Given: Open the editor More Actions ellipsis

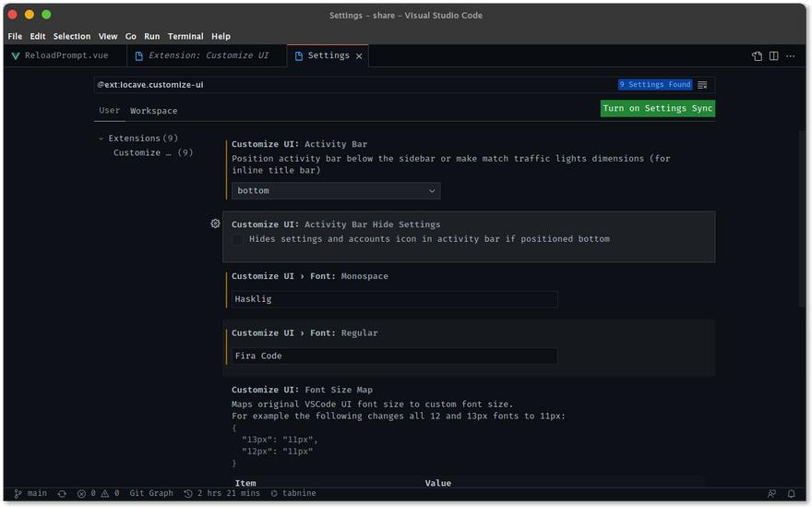Looking at the screenshot, I should pos(791,55).
